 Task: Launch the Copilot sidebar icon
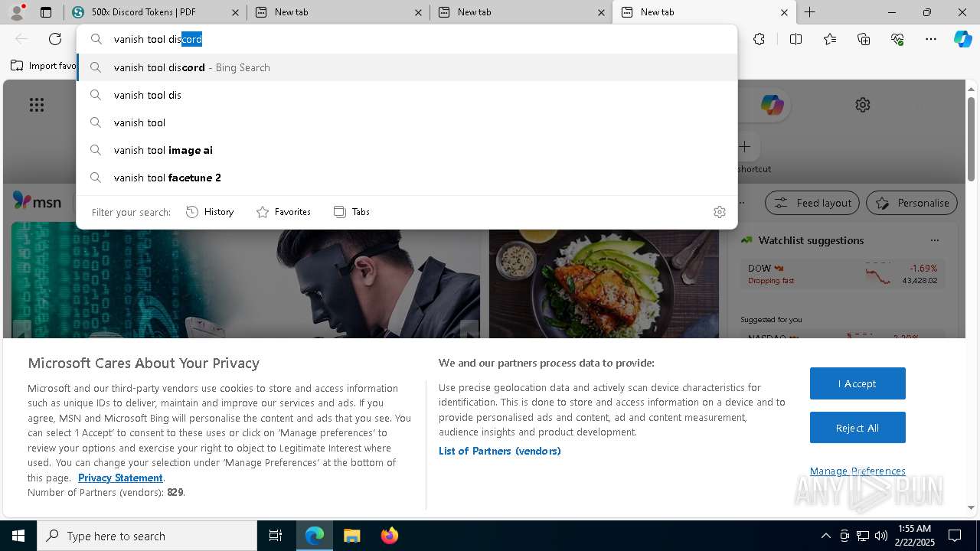coord(963,39)
